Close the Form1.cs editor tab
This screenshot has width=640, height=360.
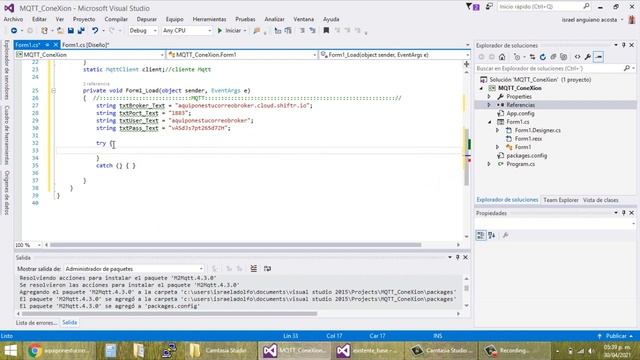pos(56,45)
